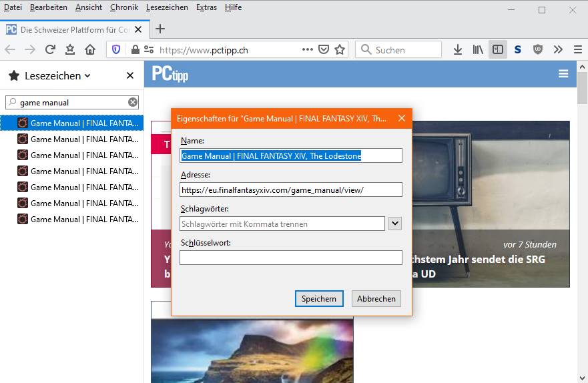Click the bookmark-toolbar star icon next to reload
Image resolution: width=588 pixels, height=383 pixels.
click(70, 49)
